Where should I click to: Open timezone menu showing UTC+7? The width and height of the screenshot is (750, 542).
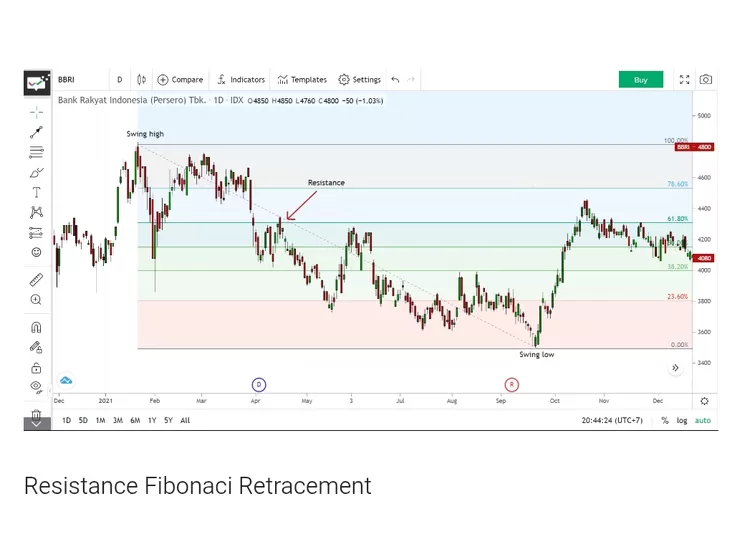pyautogui.click(x=612, y=420)
